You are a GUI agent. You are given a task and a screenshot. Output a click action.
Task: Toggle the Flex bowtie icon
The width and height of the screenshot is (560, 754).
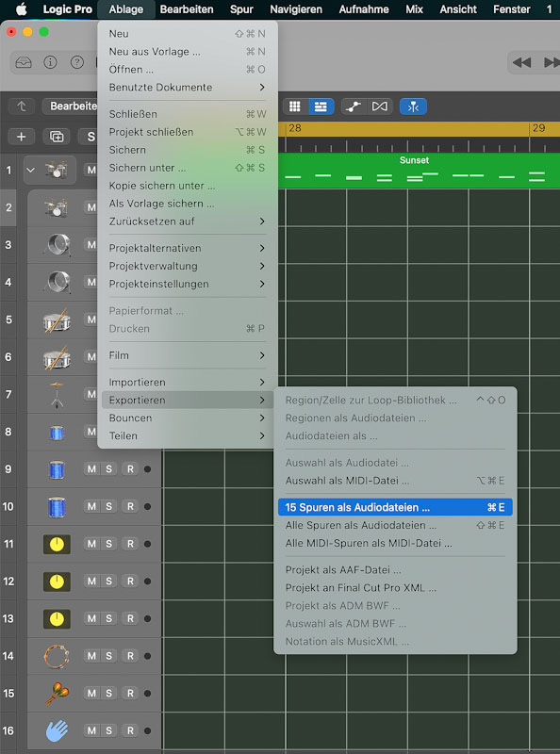(x=380, y=107)
